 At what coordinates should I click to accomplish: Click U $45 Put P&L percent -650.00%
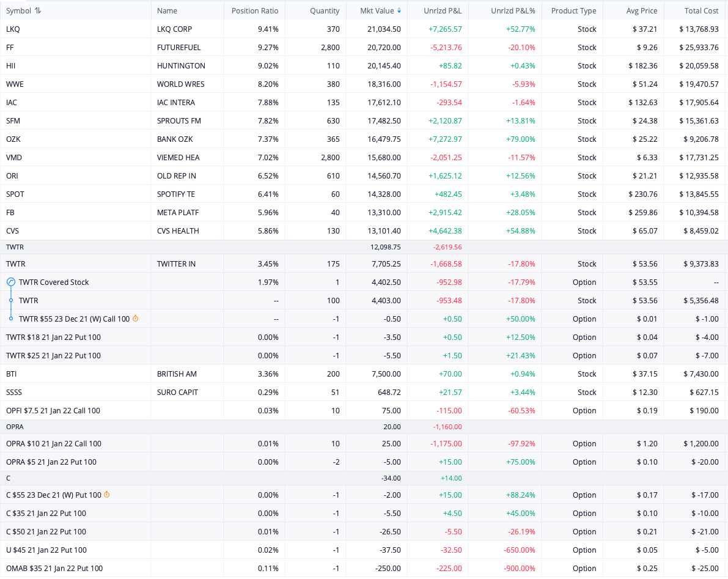(520, 550)
